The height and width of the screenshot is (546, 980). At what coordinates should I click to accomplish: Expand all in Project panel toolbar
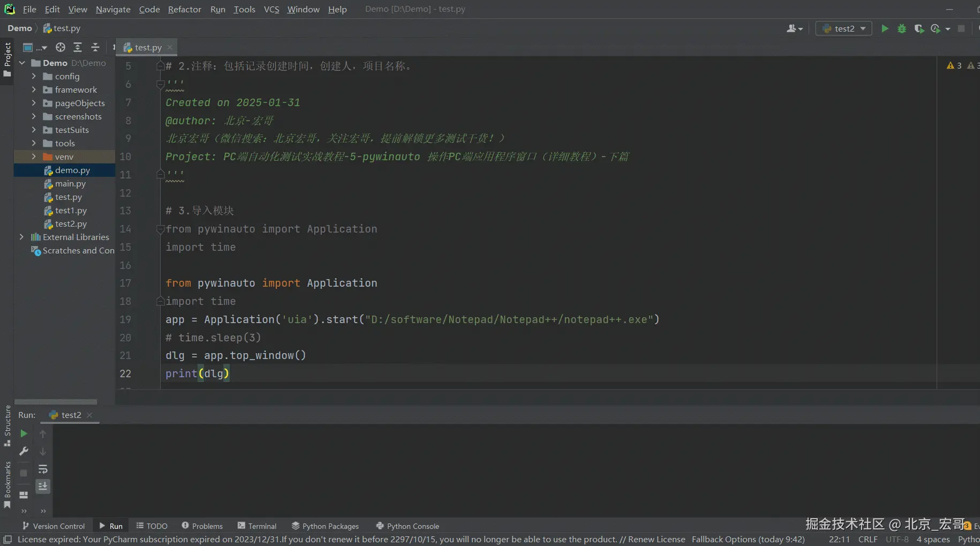78,47
